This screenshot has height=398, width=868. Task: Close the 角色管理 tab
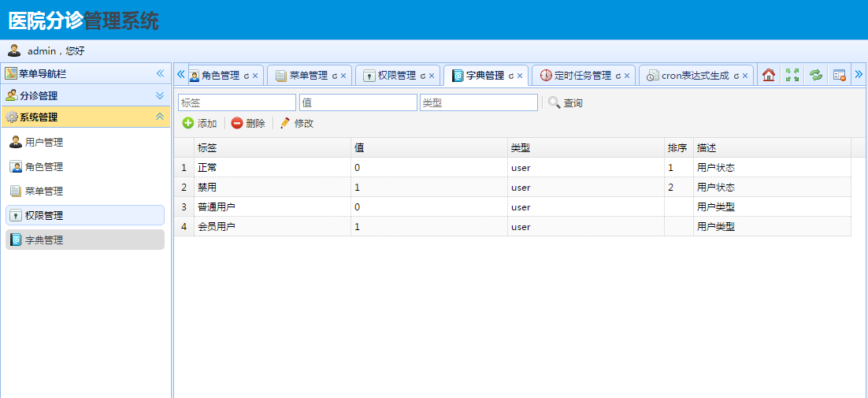coord(255,76)
